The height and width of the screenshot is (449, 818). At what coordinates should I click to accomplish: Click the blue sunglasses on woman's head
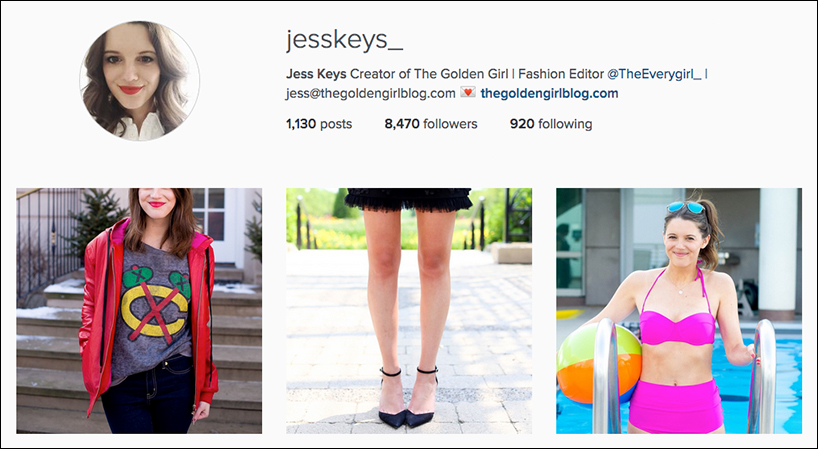tap(685, 207)
